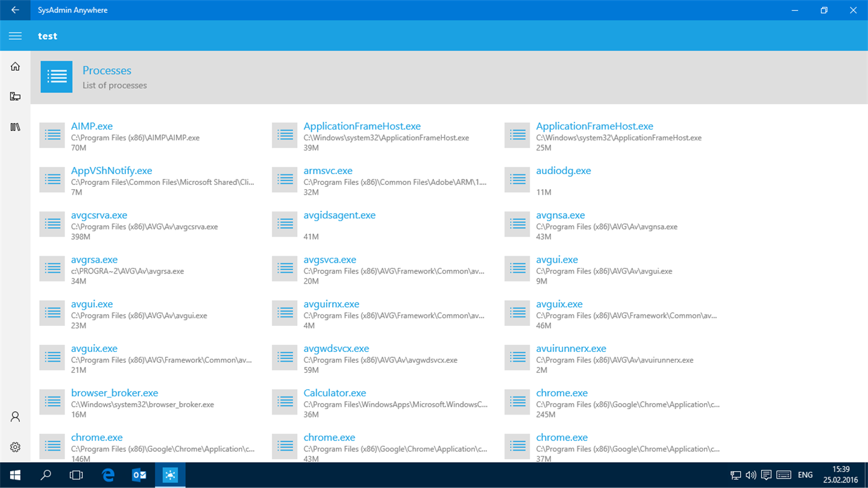The image size is (868, 488).
Task: Open Outlook from the taskbar
Action: 139,475
